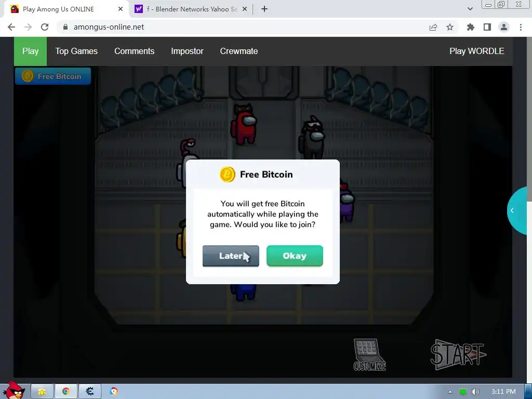Viewport: 532px width, 399px height.
Task: Click the green system tray icon
Action: [x=462, y=392]
